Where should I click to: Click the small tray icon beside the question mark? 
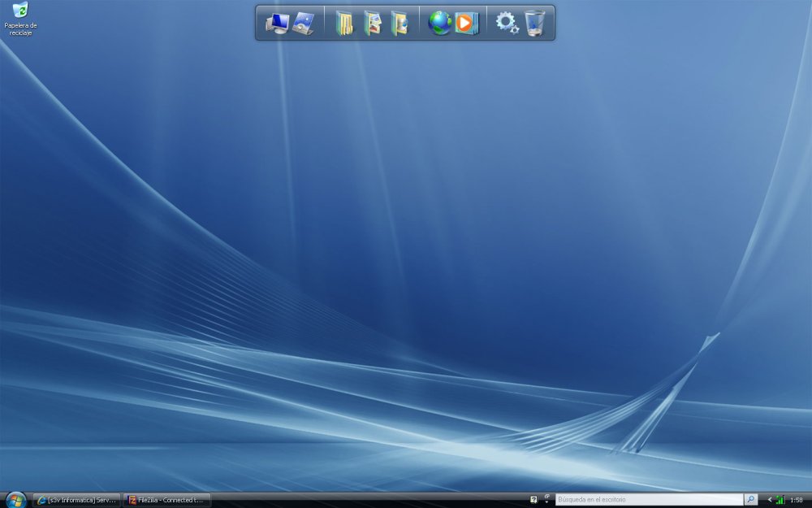pos(546,499)
